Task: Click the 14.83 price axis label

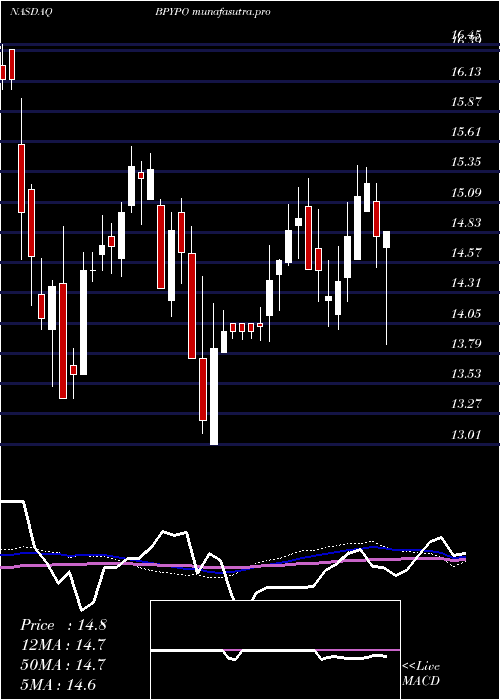Action: pyautogui.click(x=467, y=222)
